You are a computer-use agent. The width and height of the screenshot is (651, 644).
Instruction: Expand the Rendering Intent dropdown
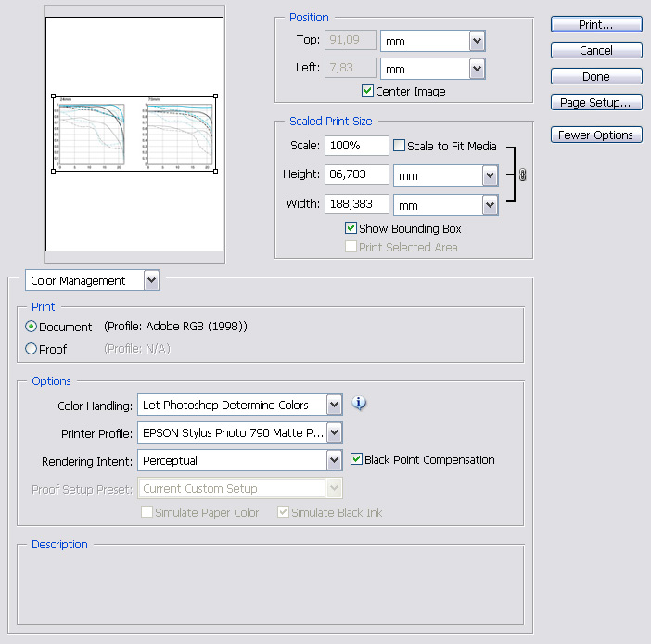[334, 460]
